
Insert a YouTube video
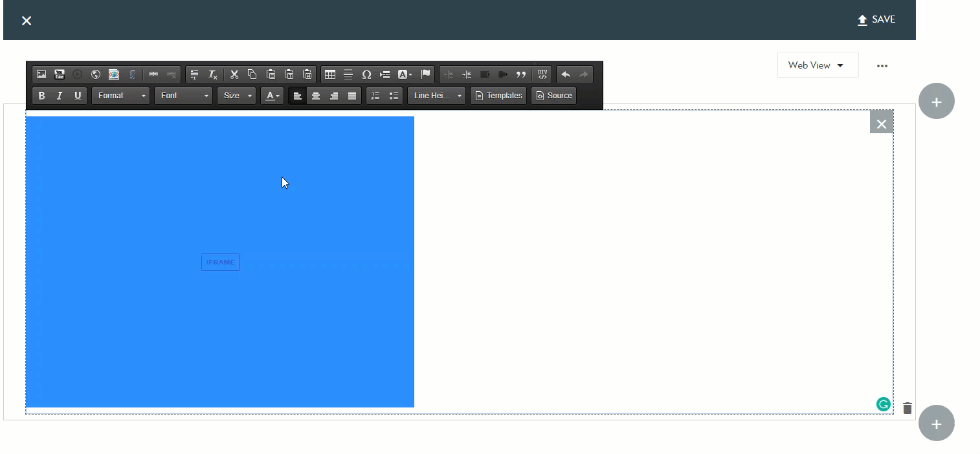60,74
